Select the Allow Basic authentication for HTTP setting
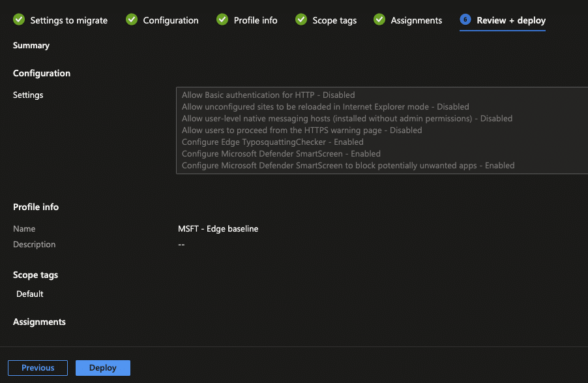588x383 pixels. coord(268,95)
